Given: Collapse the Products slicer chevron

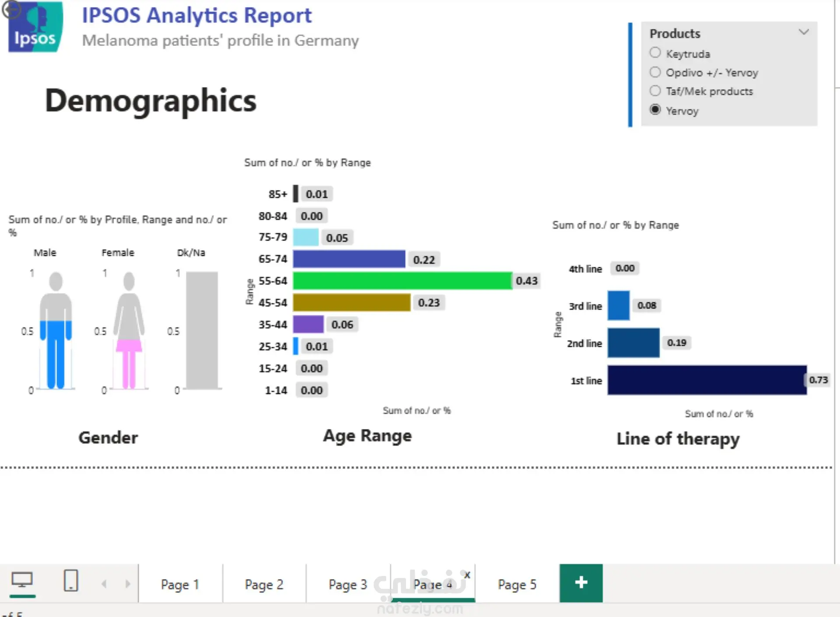Looking at the screenshot, I should pos(804,32).
